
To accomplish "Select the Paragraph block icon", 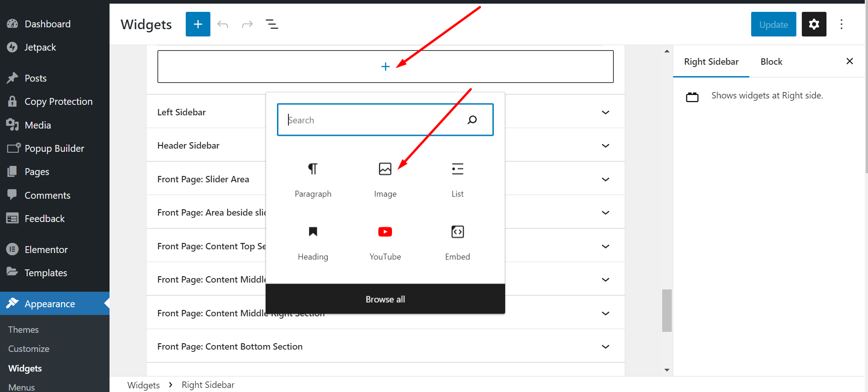I will coord(313,170).
